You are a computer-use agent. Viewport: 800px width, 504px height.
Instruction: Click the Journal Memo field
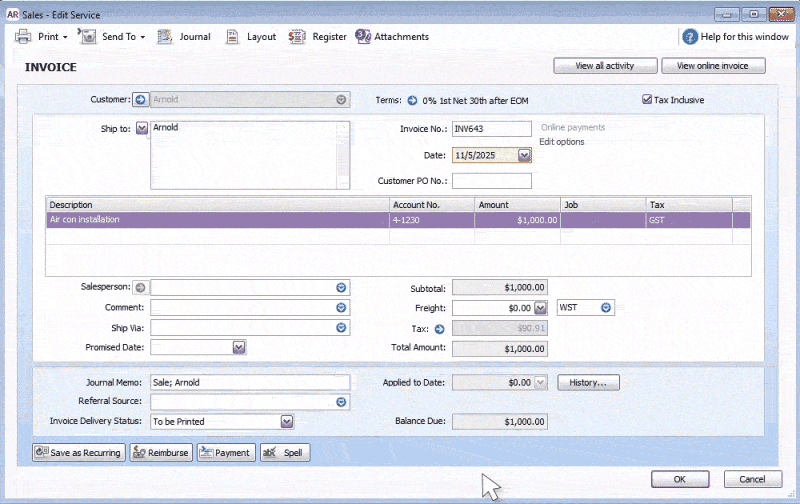(x=250, y=383)
